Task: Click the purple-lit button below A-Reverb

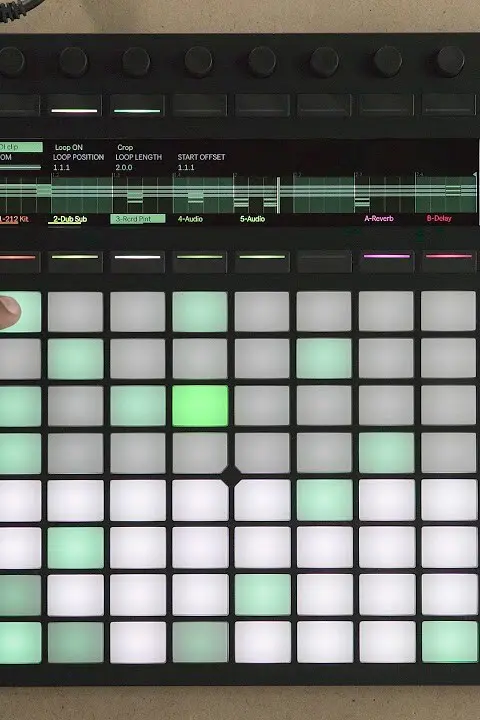Action: tap(386, 260)
